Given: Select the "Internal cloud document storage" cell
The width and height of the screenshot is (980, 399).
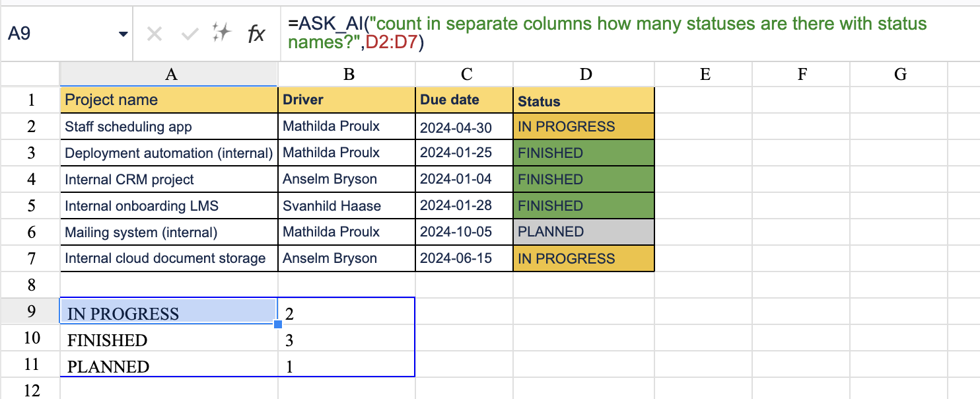Looking at the screenshot, I should point(169,258).
